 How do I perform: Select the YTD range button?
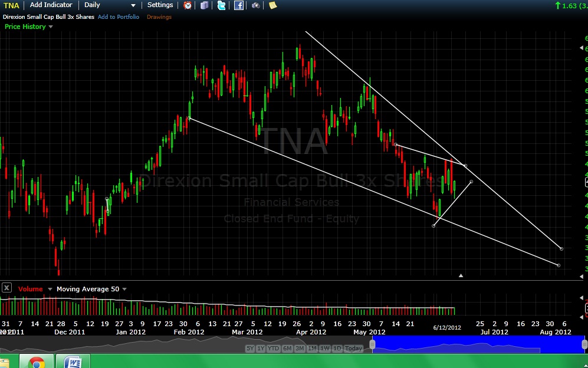(274, 349)
